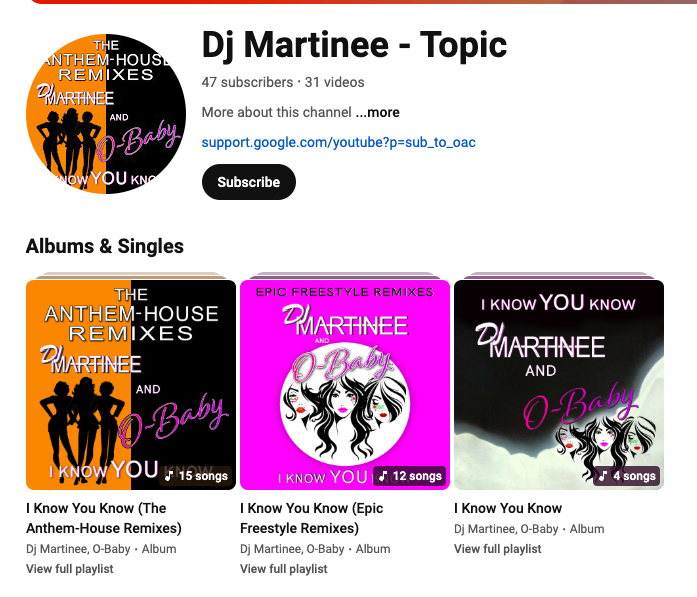Open the support.google.com sub_to_oac link
697x597 pixels.
point(338,142)
